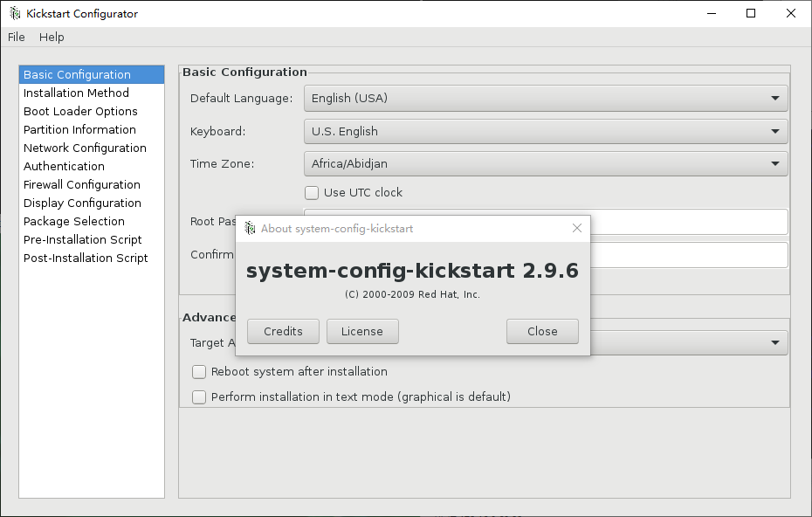Click the About dialog title icon
812x517 pixels.
250,229
